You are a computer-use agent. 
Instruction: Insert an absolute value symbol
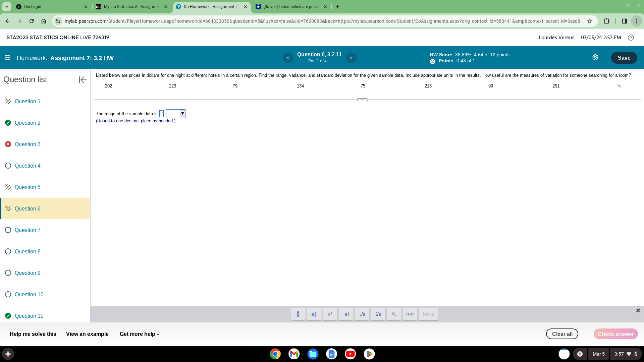click(346, 314)
